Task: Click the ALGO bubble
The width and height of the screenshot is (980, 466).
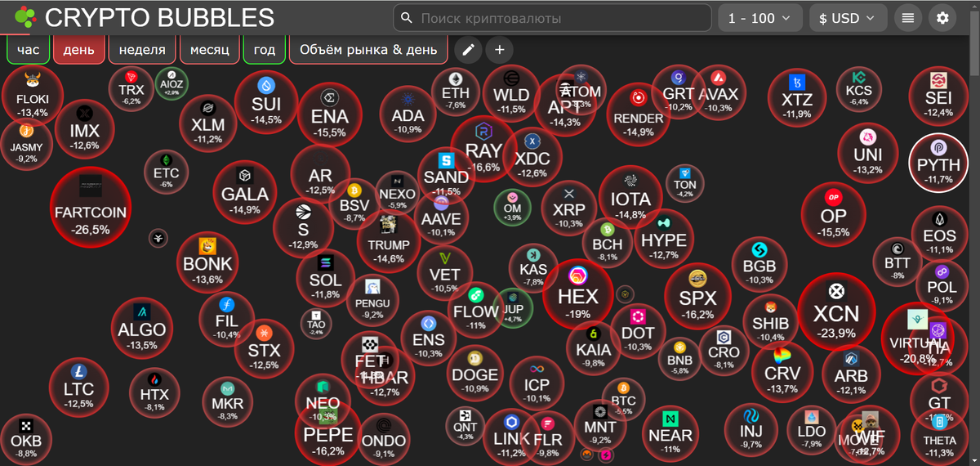Action: (x=142, y=329)
